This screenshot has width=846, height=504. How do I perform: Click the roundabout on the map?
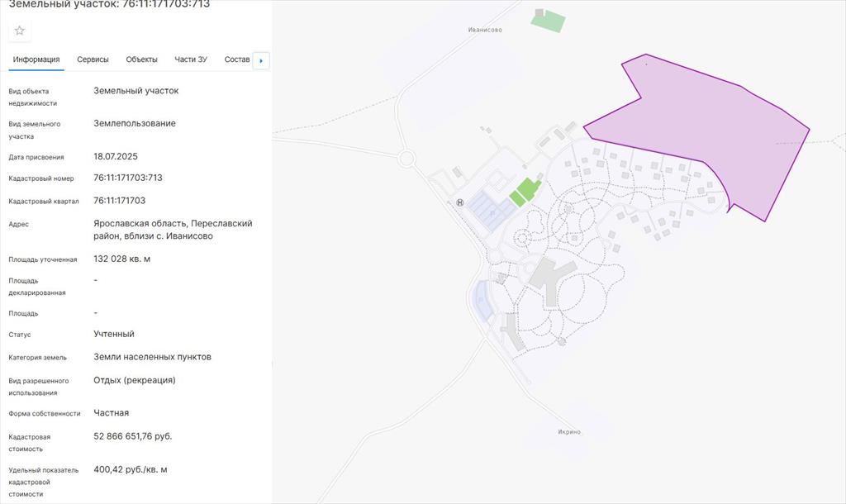pos(406,159)
